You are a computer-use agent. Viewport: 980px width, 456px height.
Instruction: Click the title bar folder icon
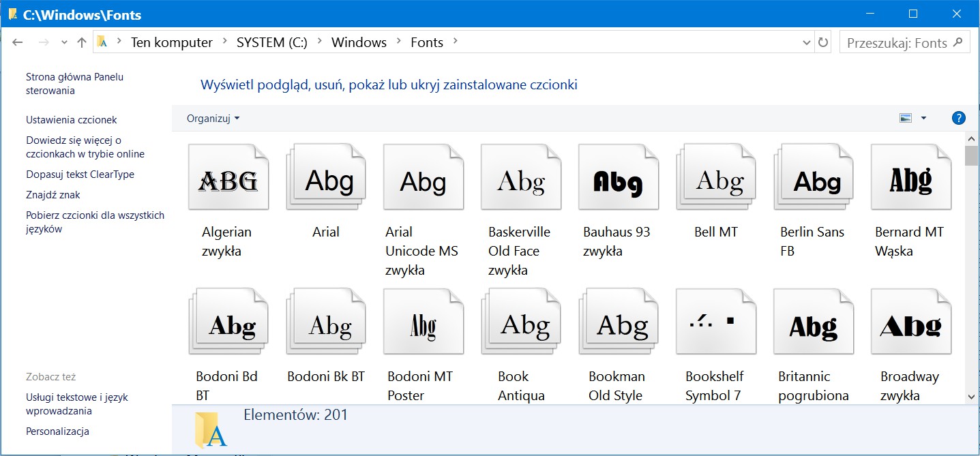(x=13, y=14)
